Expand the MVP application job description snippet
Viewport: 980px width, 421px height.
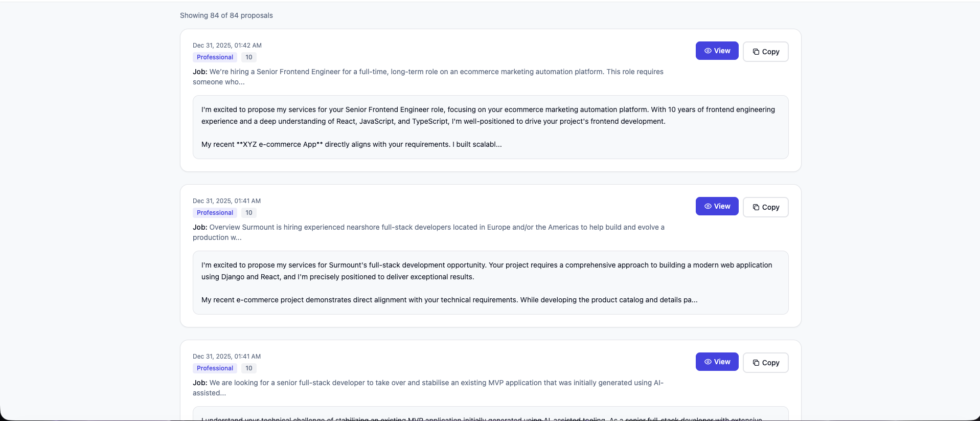428,387
